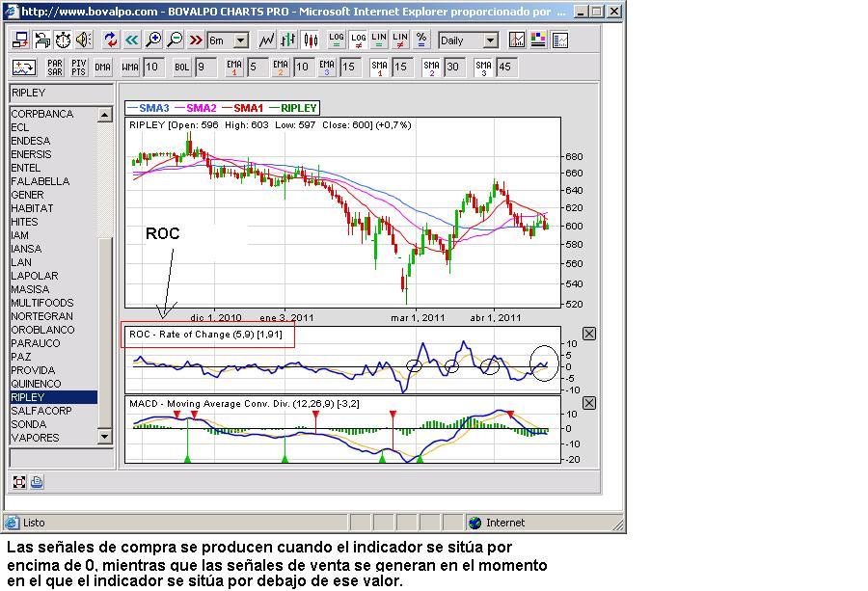
Task: Click the add indicator chart icon
Action: tap(24, 67)
